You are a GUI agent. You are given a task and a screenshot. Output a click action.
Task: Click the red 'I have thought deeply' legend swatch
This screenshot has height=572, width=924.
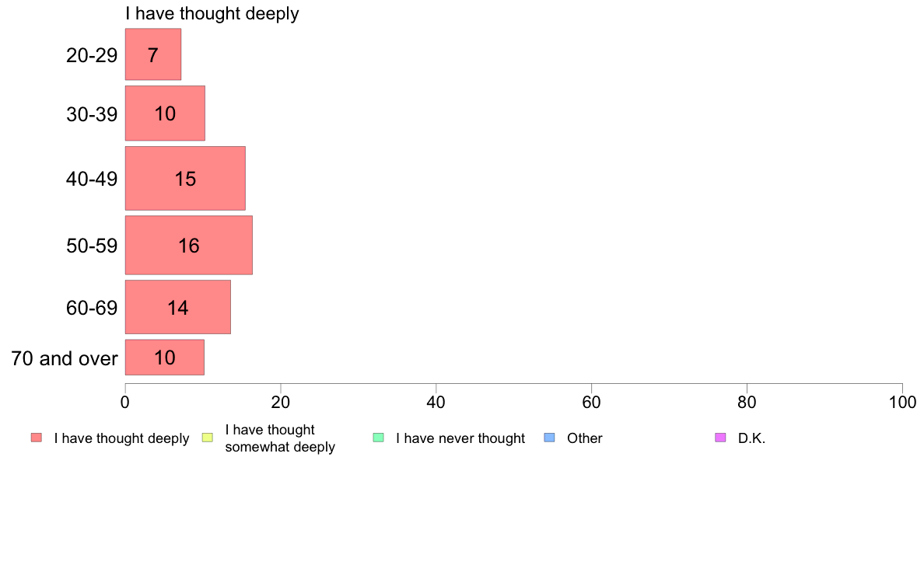(x=37, y=438)
